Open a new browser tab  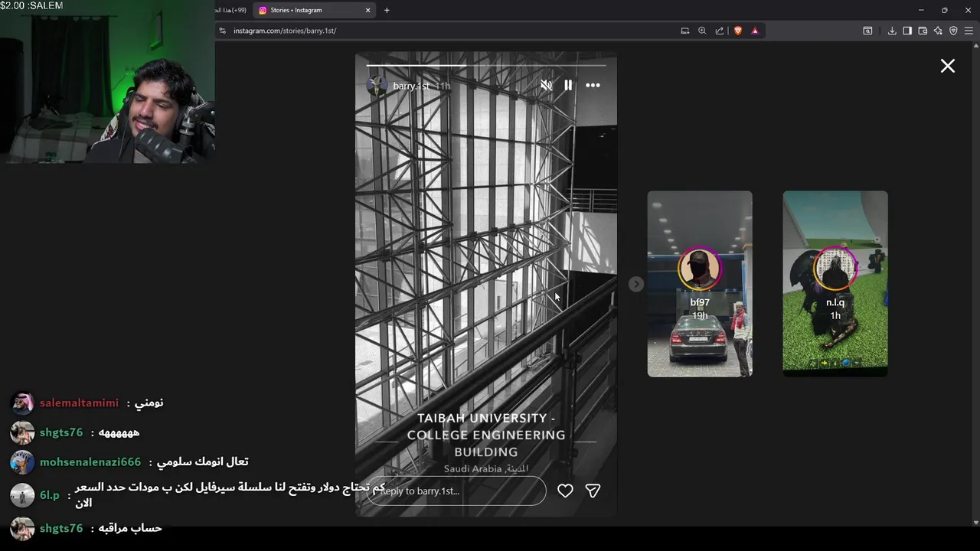click(387, 10)
